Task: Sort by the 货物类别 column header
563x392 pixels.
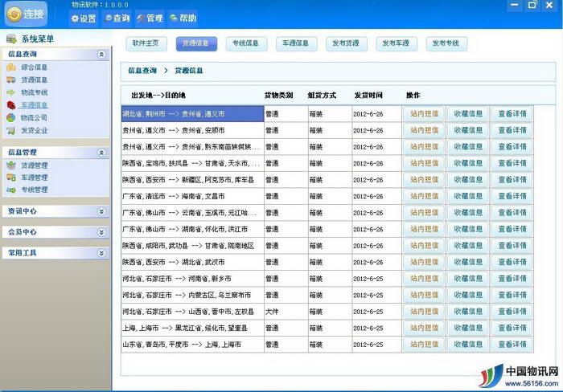Action: pos(278,96)
